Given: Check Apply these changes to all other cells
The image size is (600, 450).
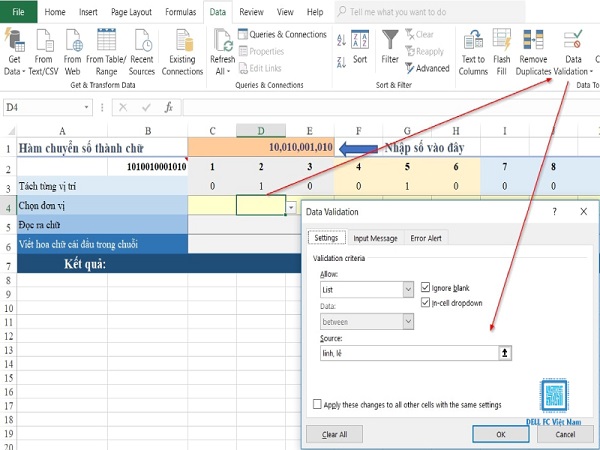Looking at the screenshot, I should tap(317, 404).
